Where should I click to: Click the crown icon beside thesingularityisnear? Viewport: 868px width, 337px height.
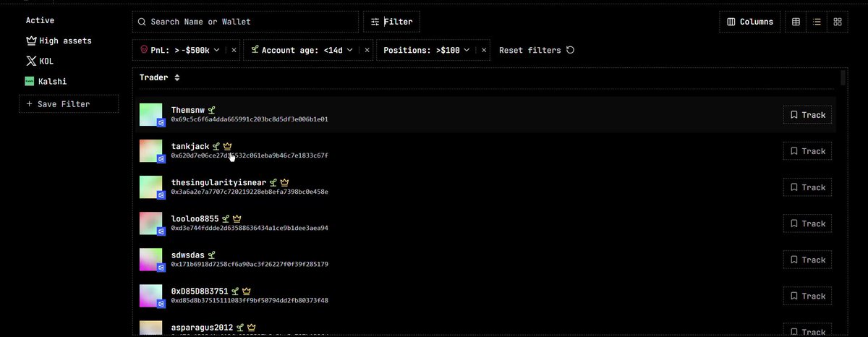284,182
